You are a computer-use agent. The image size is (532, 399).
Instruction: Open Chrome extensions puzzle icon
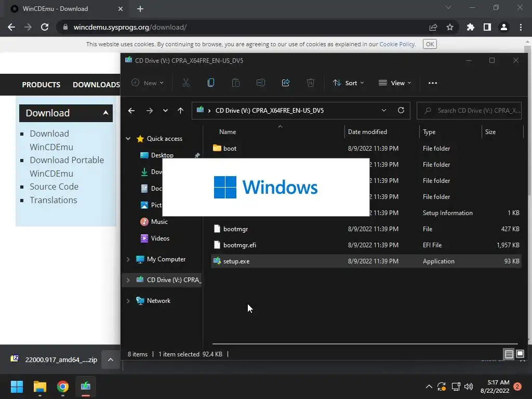click(471, 27)
